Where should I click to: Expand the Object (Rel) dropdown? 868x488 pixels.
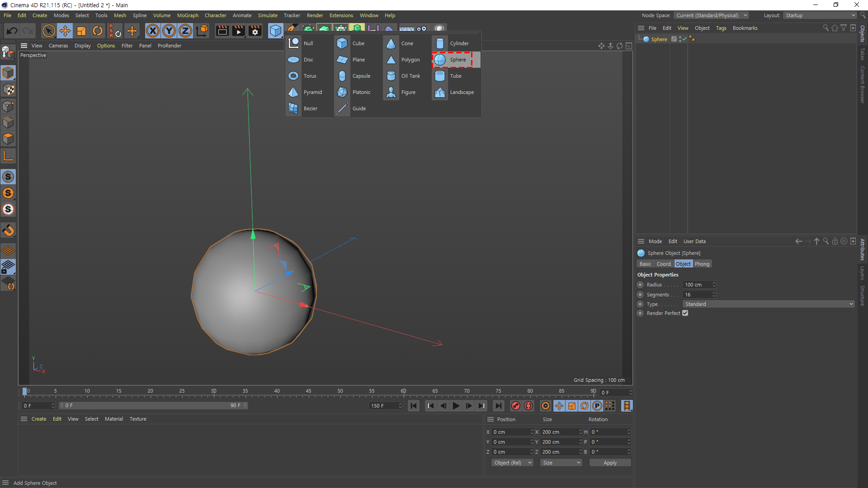pos(512,463)
